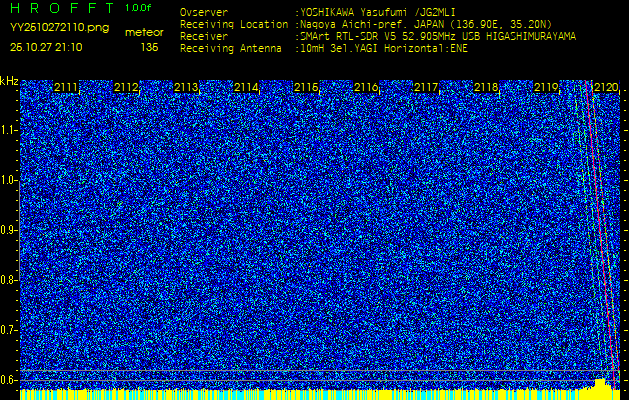Click the 2115 time marker
The width and height of the screenshot is (629, 400).
(306, 87)
